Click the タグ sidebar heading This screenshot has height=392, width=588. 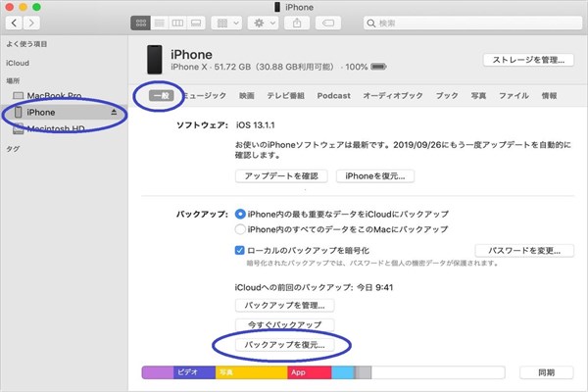tap(13, 149)
